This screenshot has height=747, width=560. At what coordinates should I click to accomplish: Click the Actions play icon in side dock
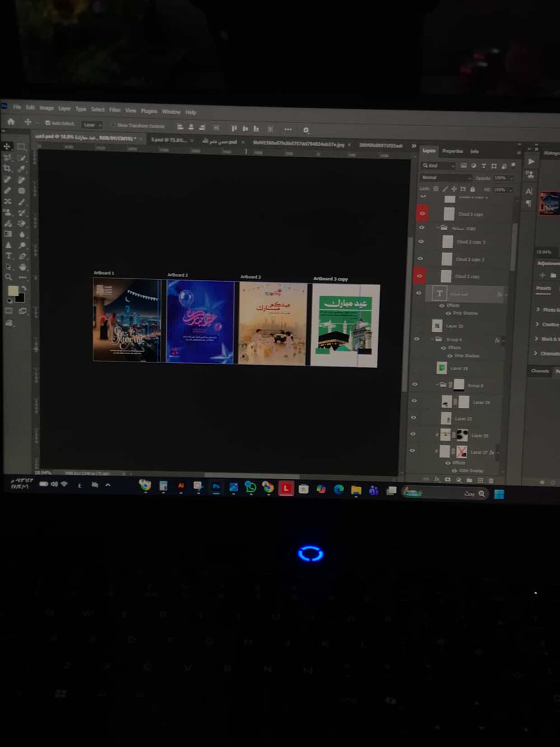tap(531, 162)
